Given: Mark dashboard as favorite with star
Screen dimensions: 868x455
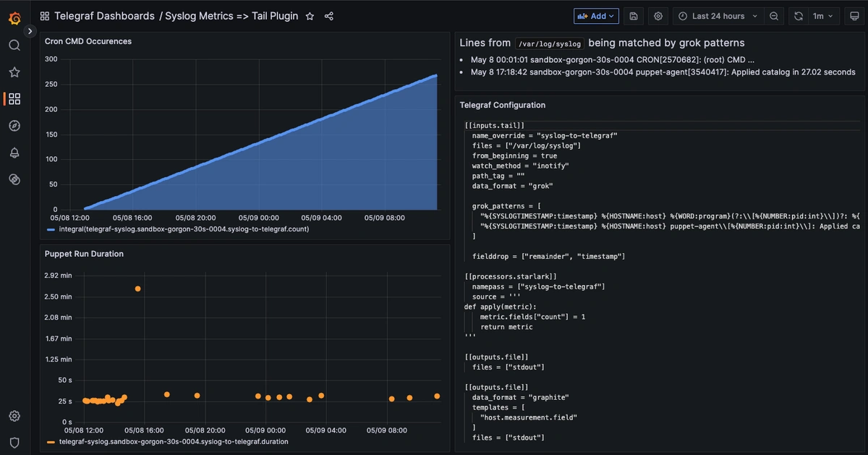Looking at the screenshot, I should (310, 16).
